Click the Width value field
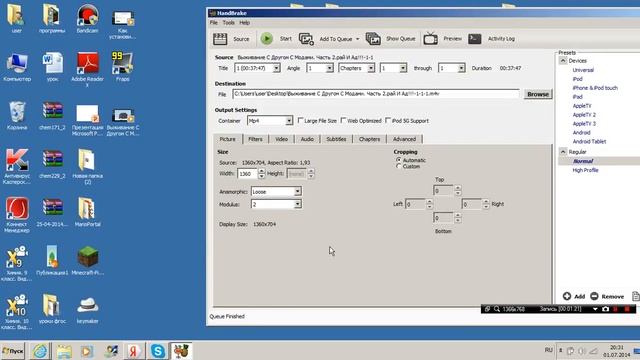This screenshot has width=640, height=360. [x=247, y=174]
